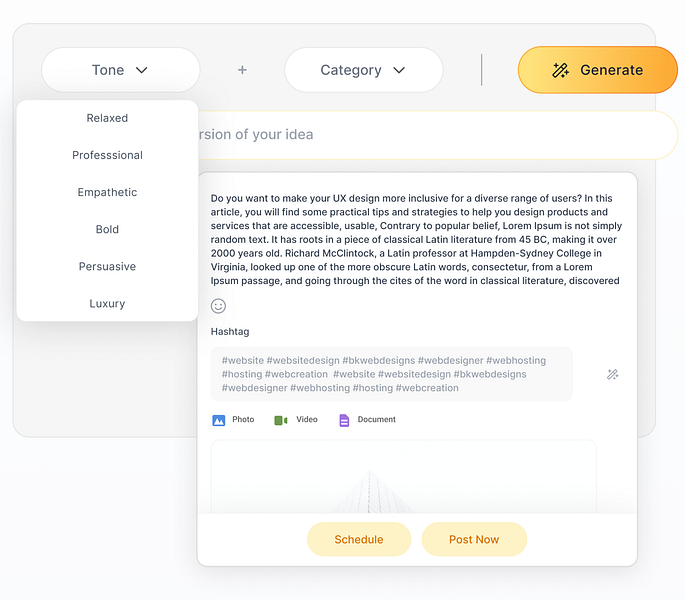Click the hashtag text box
This screenshot has height=600, width=685.
(x=391, y=374)
